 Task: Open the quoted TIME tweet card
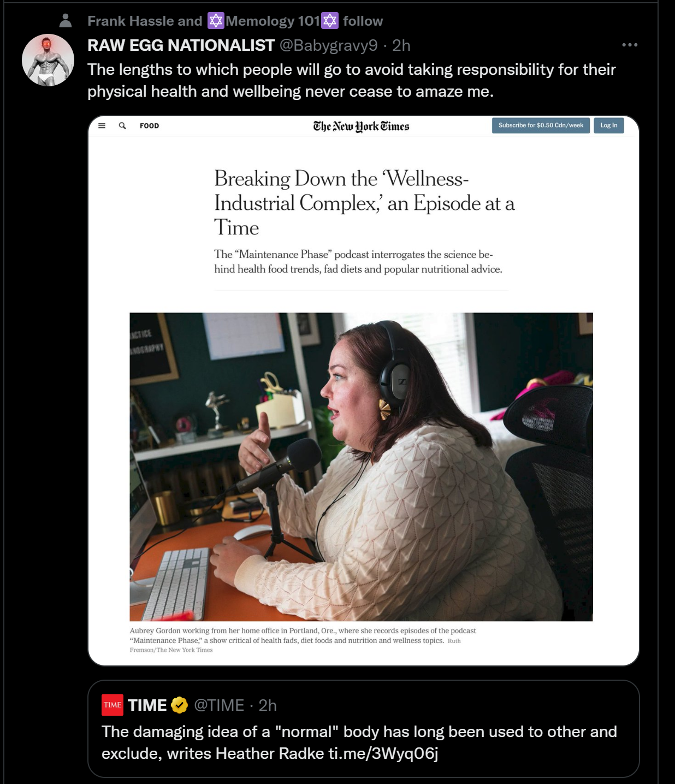point(364,729)
